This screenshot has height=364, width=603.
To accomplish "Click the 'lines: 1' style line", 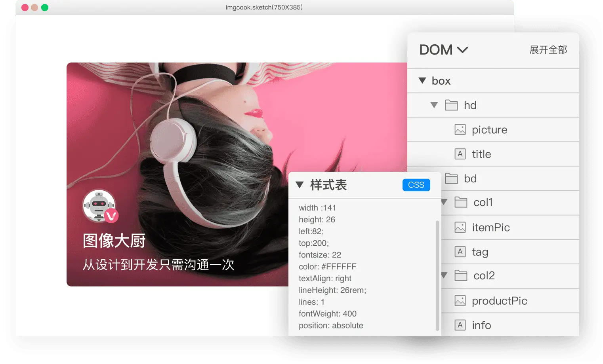I will [312, 302].
